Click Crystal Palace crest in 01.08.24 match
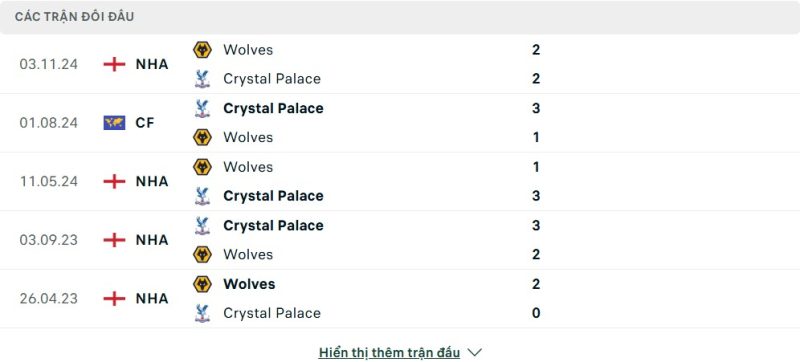This screenshot has height=362, width=800. click(203, 109)
